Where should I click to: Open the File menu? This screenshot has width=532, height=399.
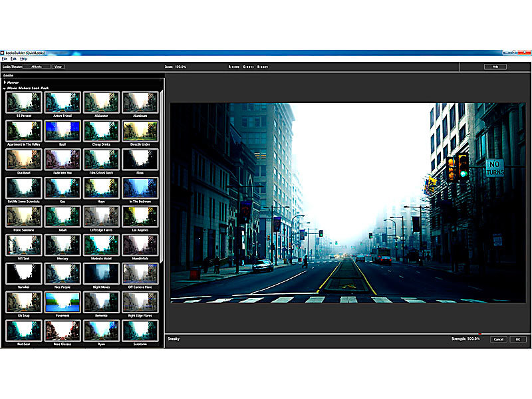pyautogui.click(x=5, y=59)
